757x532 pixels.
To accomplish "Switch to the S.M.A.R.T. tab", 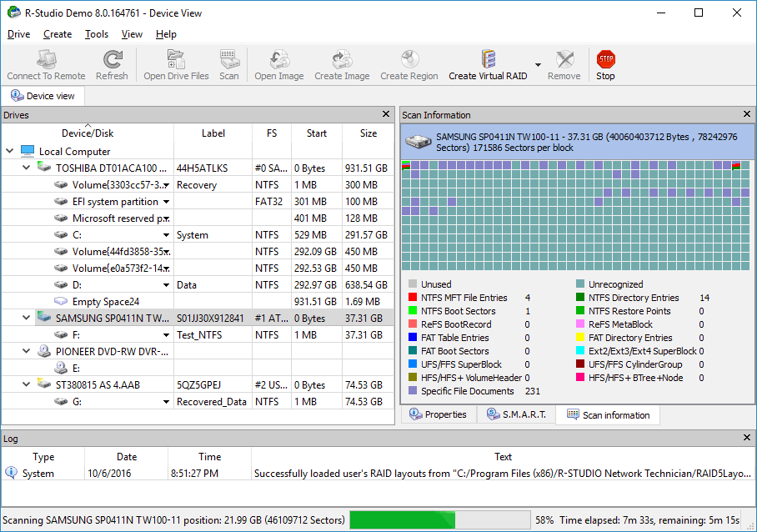I will coord(516,415).
